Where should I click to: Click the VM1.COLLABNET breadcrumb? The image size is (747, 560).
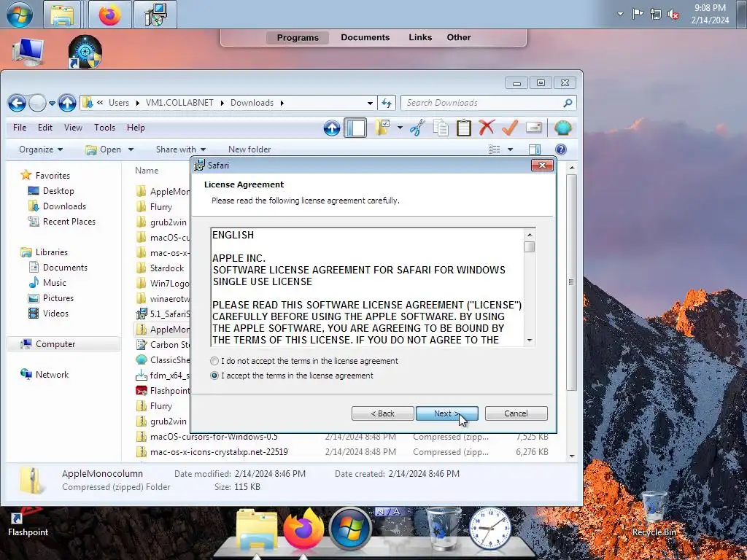(179, 103)
